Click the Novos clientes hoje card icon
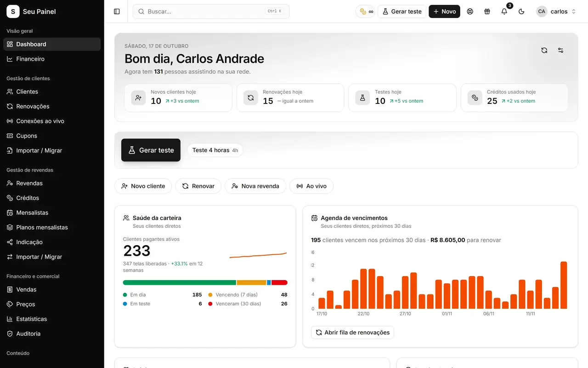Image resolution: width=588 pixels, height=368 pixels. [138, 98]
